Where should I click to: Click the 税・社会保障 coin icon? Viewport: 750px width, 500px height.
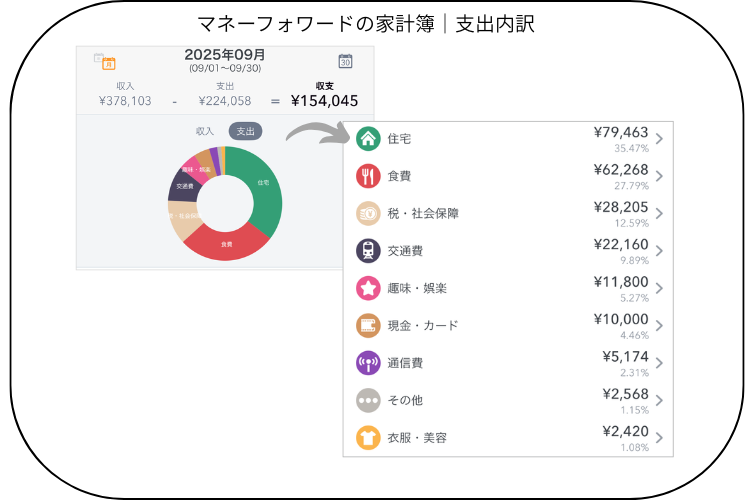coord(367,213)
